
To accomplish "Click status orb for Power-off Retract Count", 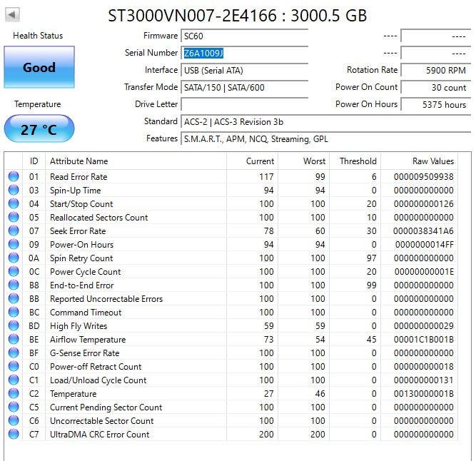I will 14,366.
